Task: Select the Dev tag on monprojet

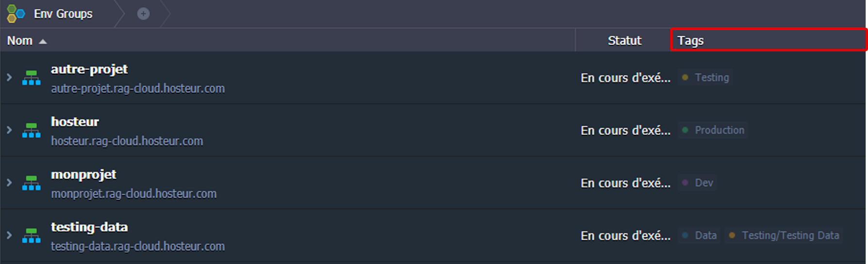Action: [703, 183]
